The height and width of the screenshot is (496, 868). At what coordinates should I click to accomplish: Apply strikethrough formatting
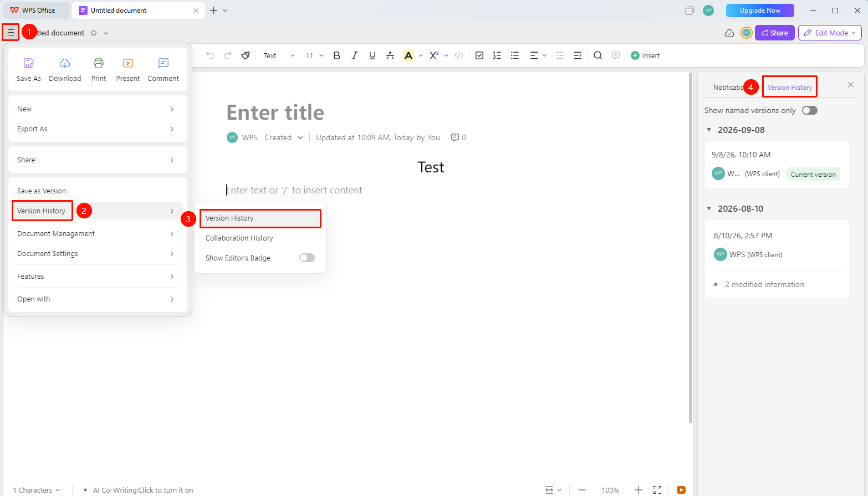click(390, 55)
